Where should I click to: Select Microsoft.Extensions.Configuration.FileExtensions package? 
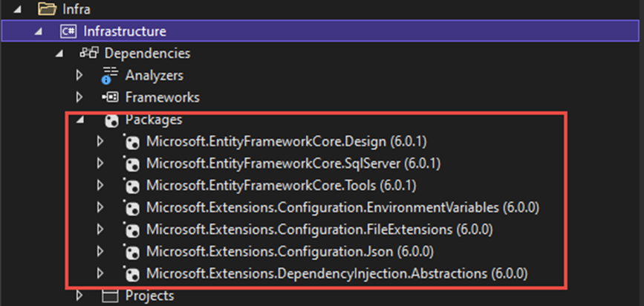pos(319,229)
